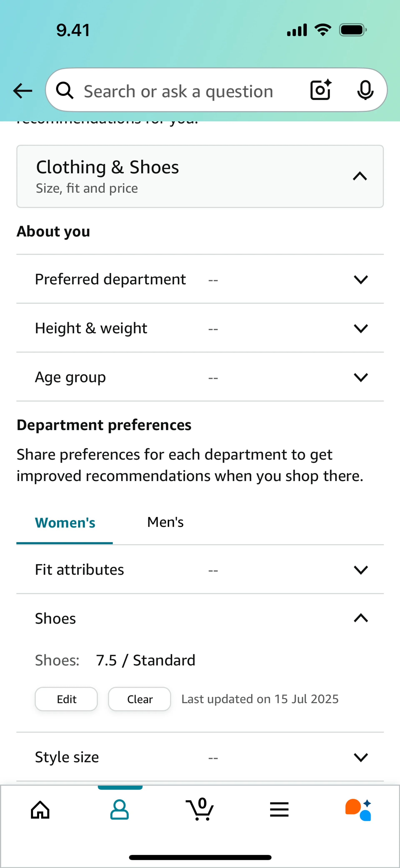Expand the Age group row
The width and height of the screenshot is (400, 868).
(x=361, y=377)
